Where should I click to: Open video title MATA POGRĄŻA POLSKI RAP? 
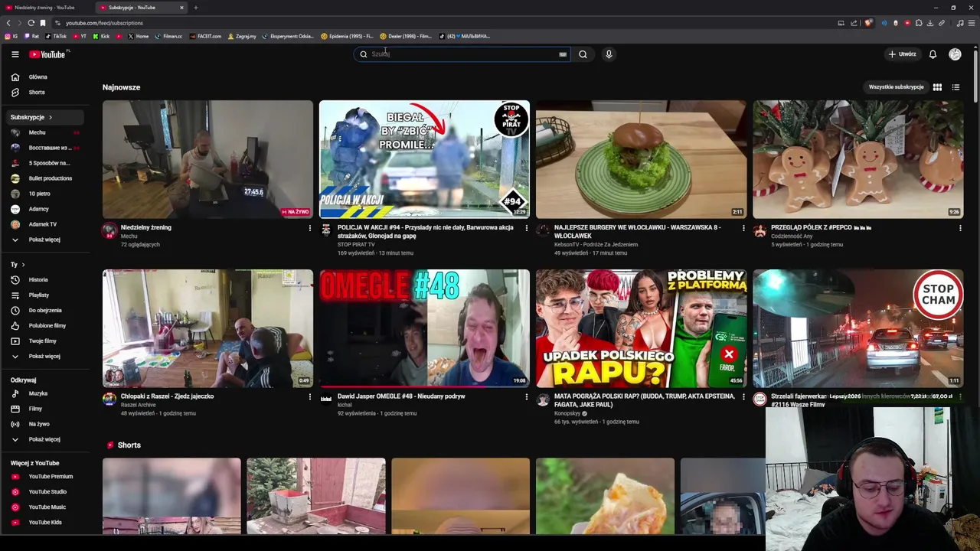pyautogui.click(x=644, y=400)
